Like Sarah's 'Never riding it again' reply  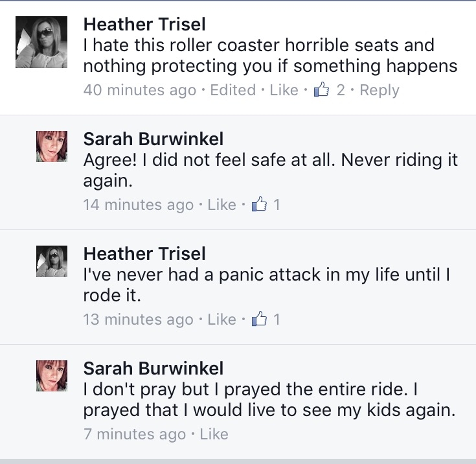[x=222, y=205]
